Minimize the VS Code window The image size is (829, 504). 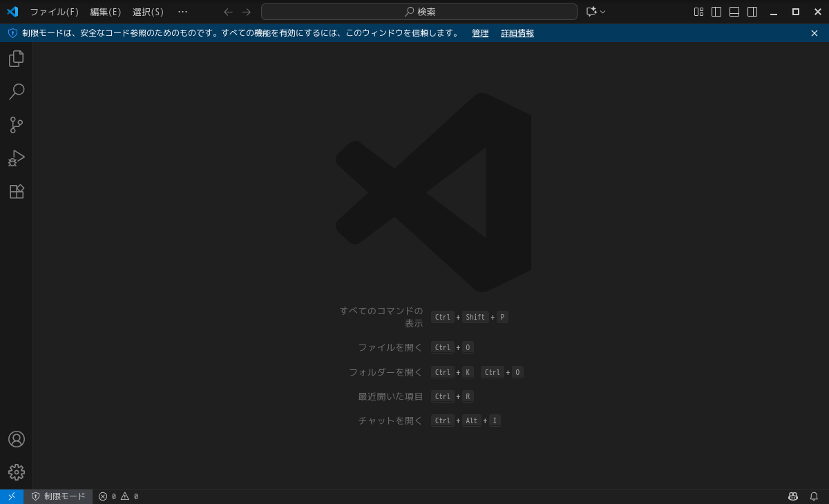[774, 12]
